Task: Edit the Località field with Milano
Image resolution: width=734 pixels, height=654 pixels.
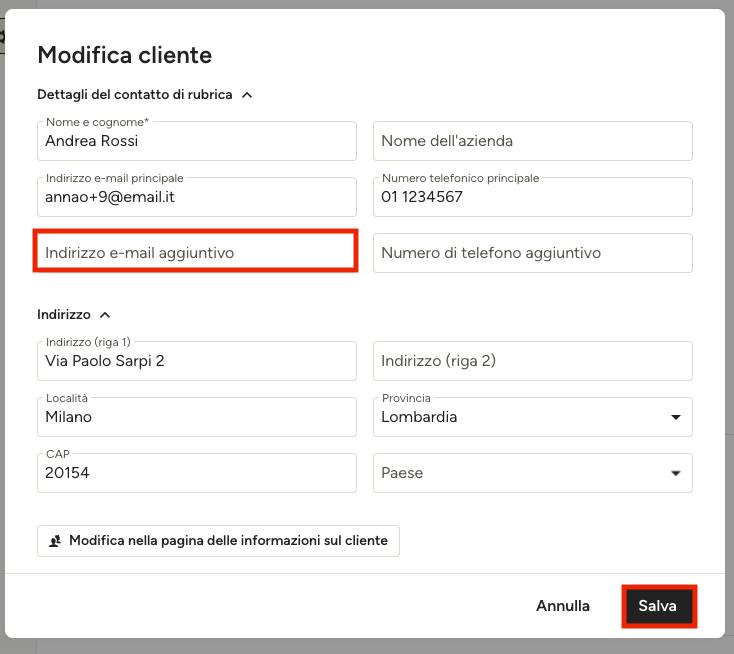Action: pyautogui.click(x=197, y=417)
